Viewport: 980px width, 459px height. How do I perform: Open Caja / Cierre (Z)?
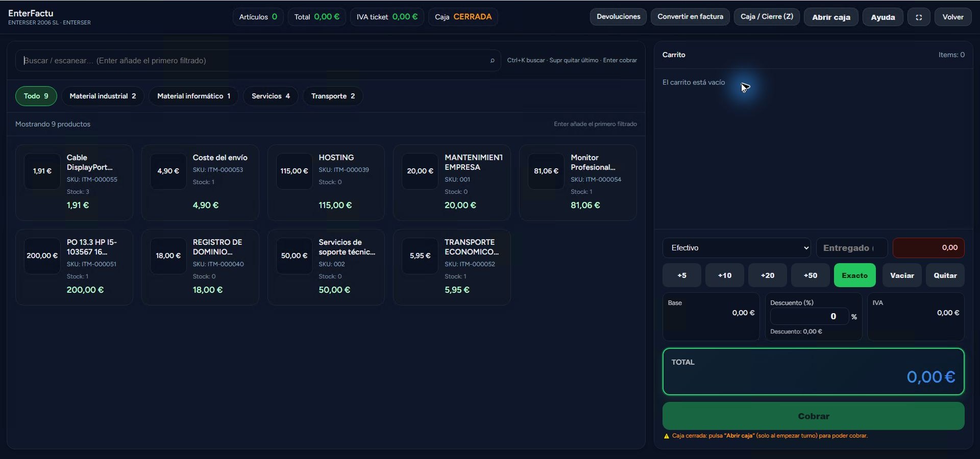(x=767, y=17)
